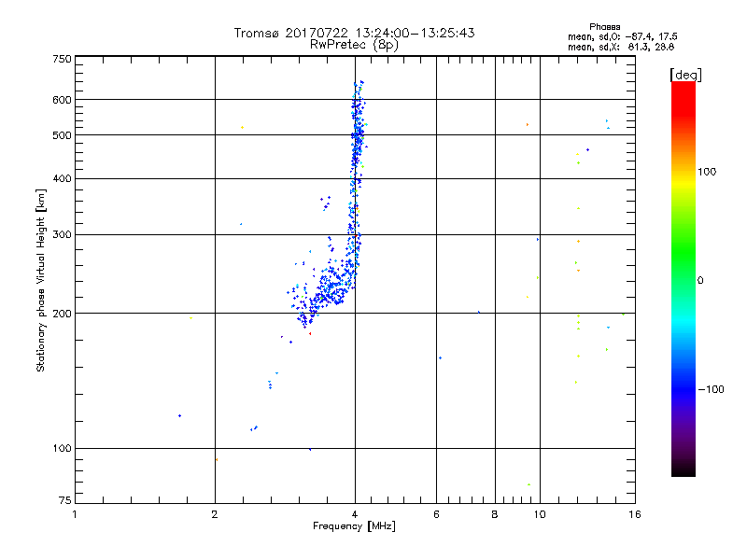Viewport: 747px width, 560px height.
Task: Click the "Phases" heading text
Action: pos(604,27)
